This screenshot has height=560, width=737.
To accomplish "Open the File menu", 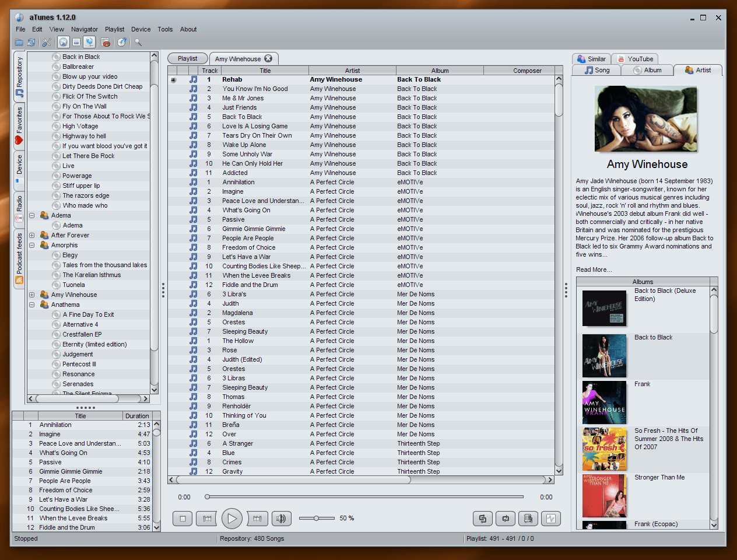I will tap(20, 29).
